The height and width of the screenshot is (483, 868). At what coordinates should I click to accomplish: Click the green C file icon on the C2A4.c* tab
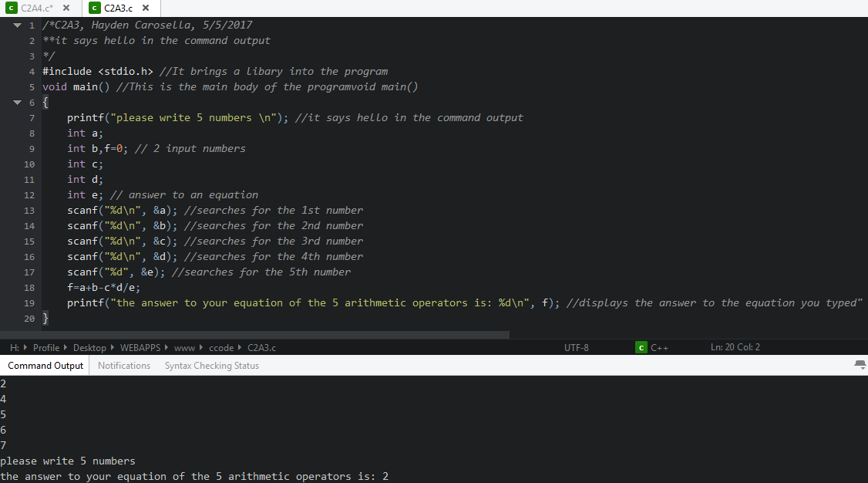pyautogui.click(x=11, y=7)
